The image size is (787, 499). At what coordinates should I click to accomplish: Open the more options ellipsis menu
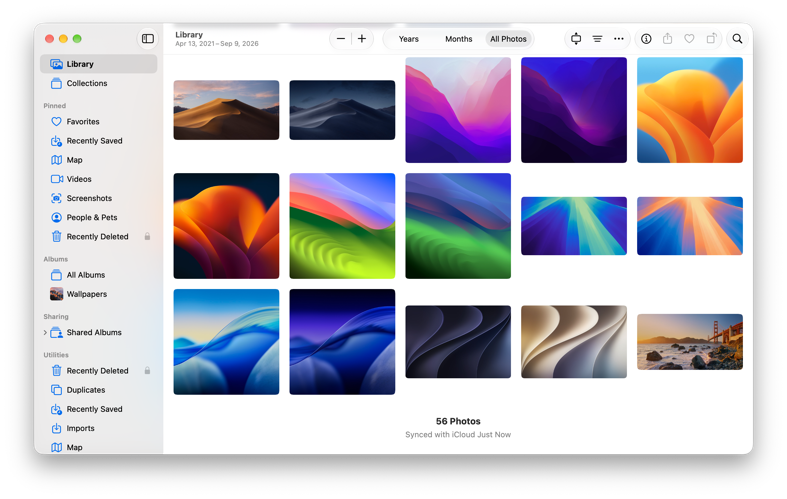(x=619, y=39)
